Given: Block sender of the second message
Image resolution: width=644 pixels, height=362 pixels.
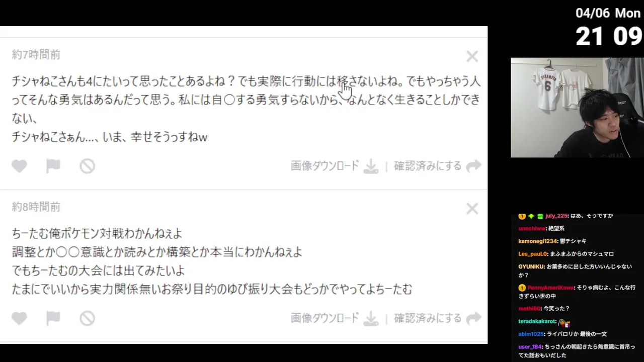Looking at the screenshot, I should [x=87, y=318].
